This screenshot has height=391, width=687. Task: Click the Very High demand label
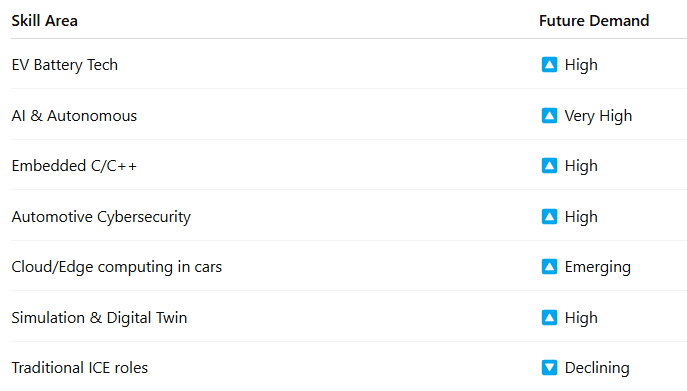(598, 116)
